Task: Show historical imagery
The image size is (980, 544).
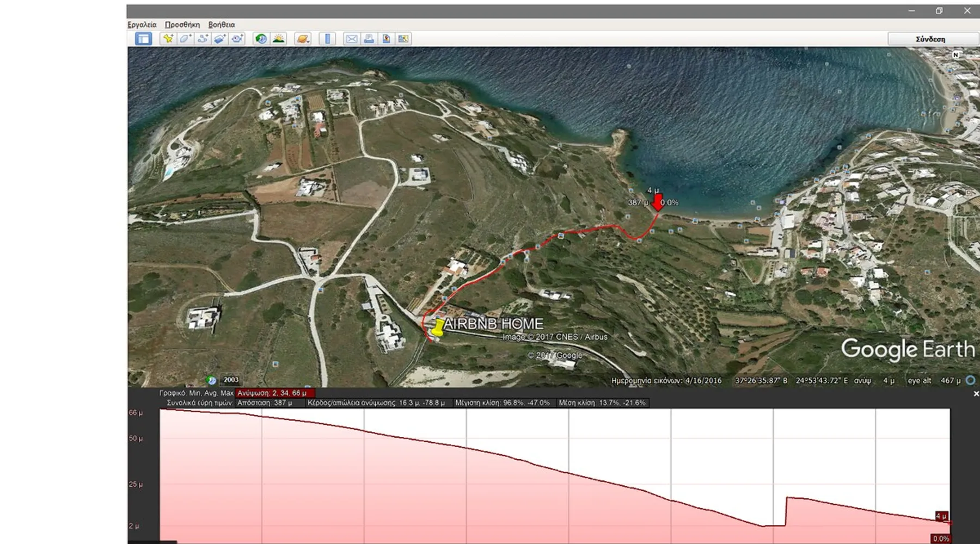Action: coord(261,39)
